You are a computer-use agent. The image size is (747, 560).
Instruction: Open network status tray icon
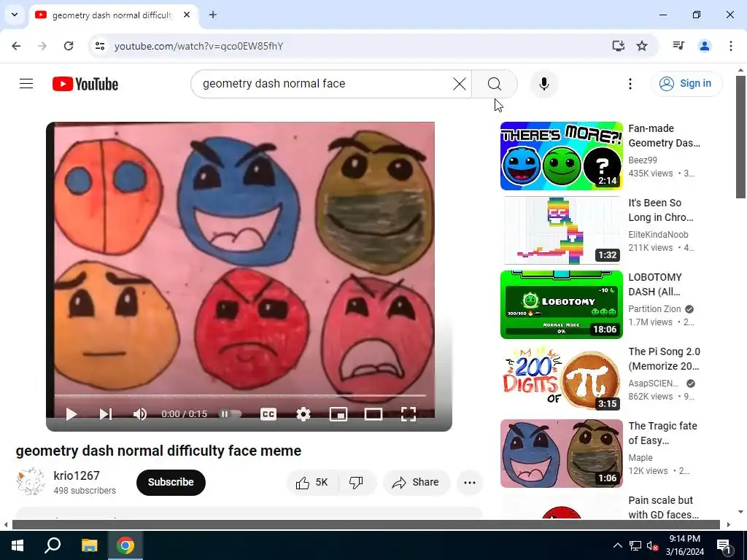635,545
